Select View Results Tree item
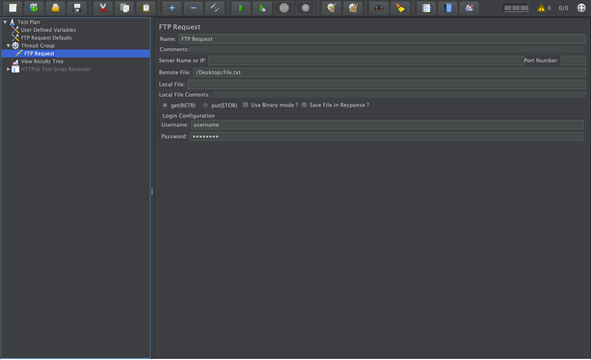591x360 pixels. tap(42, 61)
